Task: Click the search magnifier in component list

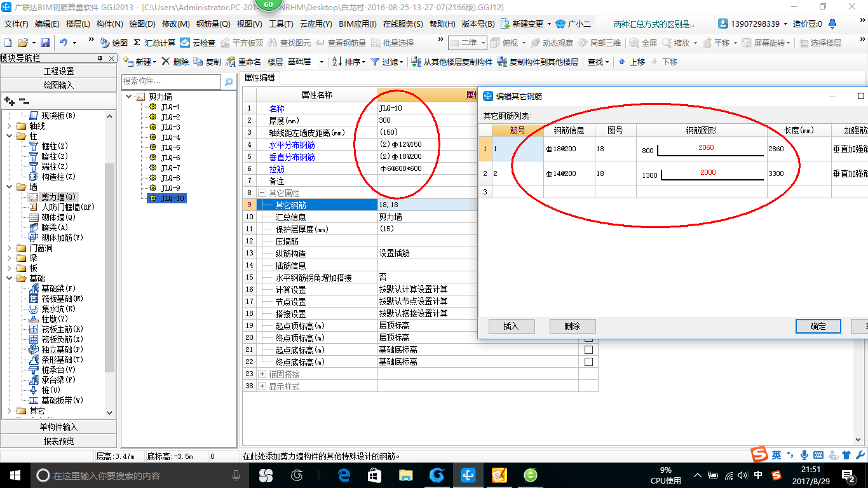Action: [229, 82]
